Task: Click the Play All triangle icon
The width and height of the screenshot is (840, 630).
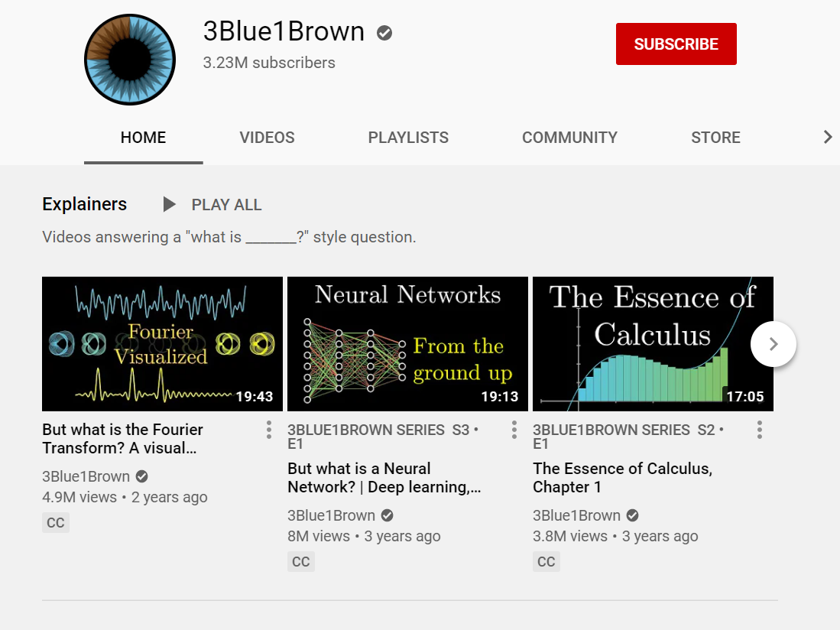Action: click(x=169, y=204)
